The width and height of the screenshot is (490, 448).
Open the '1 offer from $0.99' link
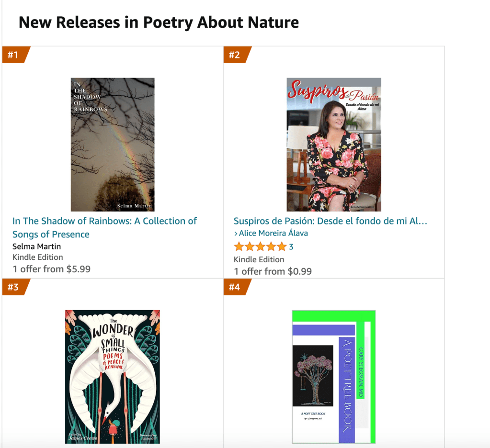[x=273, y=271]
